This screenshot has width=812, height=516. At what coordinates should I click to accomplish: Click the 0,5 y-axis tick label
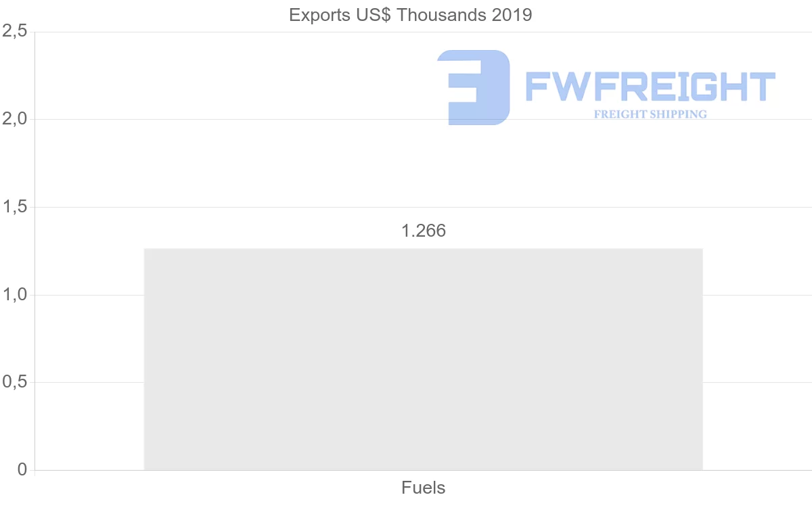(x=14, y=382)
